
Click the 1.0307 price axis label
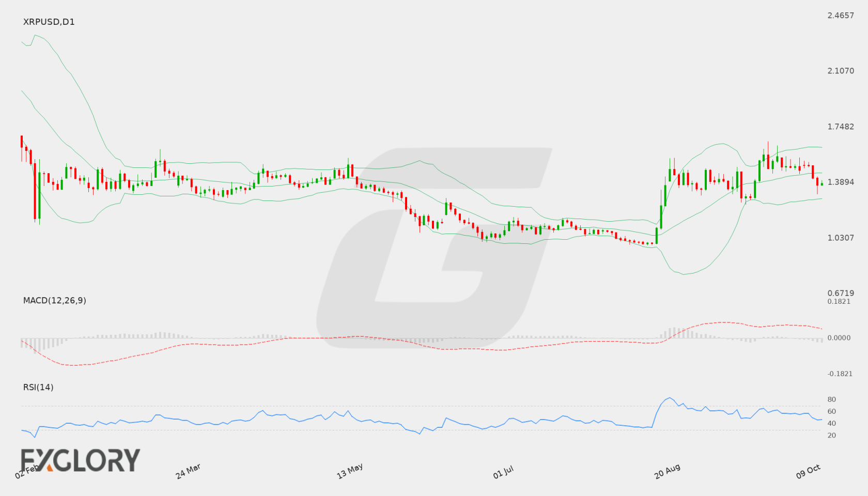(x=841, y=238)
